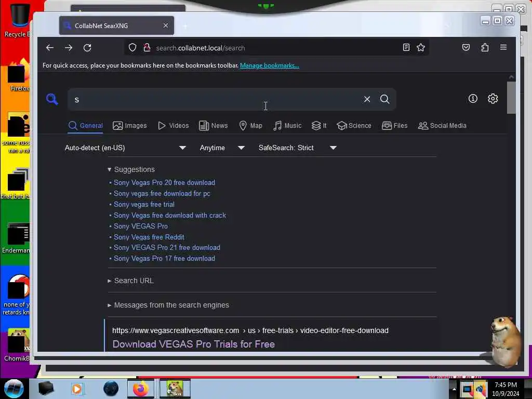
Task: Switch to the Social Media category
Action: [x=442, y=126]
